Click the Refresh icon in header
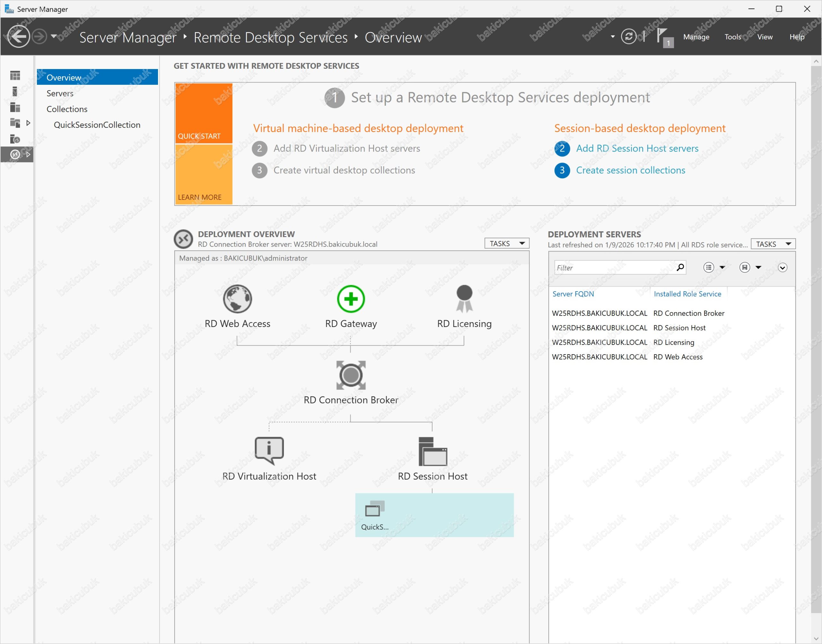 [x=628, y=37]
